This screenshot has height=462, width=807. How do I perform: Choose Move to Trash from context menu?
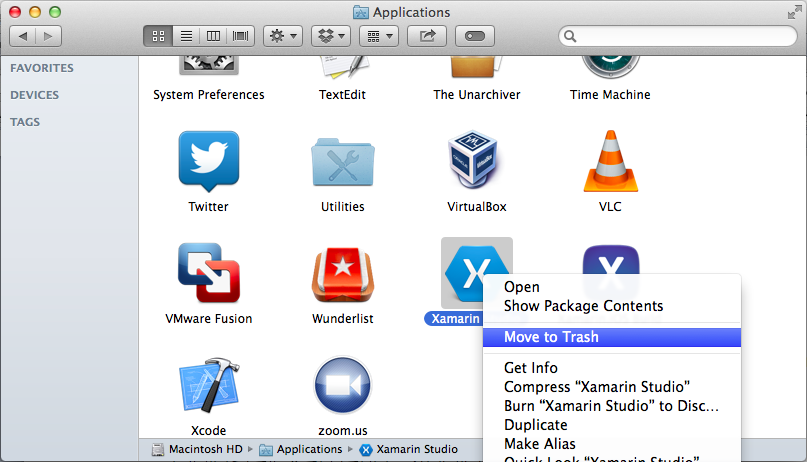tap(551, 337)
